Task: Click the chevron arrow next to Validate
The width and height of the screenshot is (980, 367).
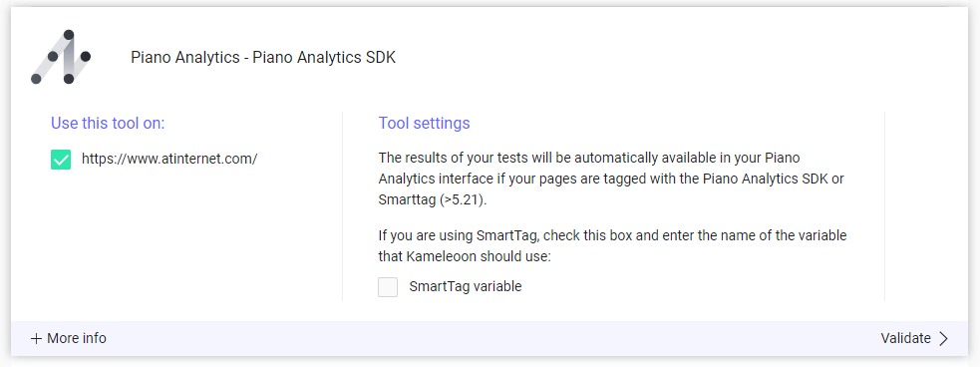Action: click(x=943, y=339)
